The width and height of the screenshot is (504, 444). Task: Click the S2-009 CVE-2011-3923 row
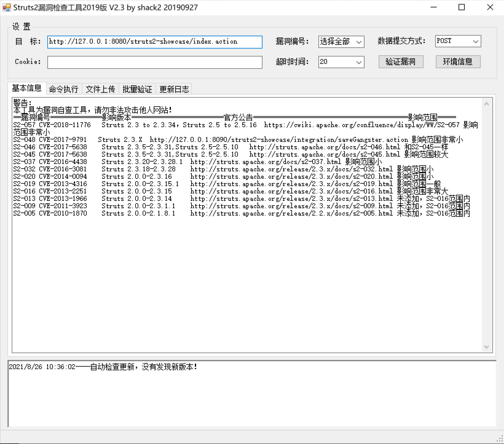coord(242,206)
